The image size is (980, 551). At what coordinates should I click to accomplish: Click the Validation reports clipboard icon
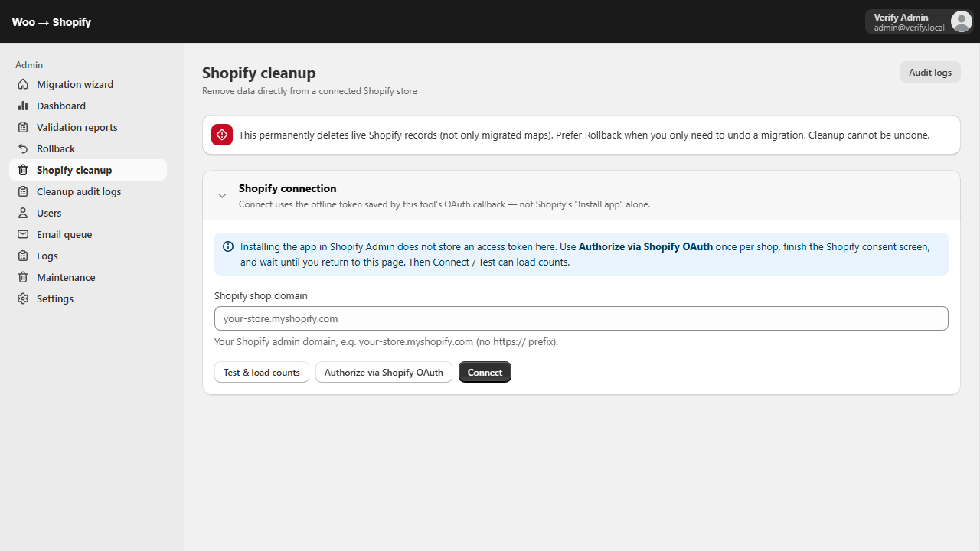point(23,127)
